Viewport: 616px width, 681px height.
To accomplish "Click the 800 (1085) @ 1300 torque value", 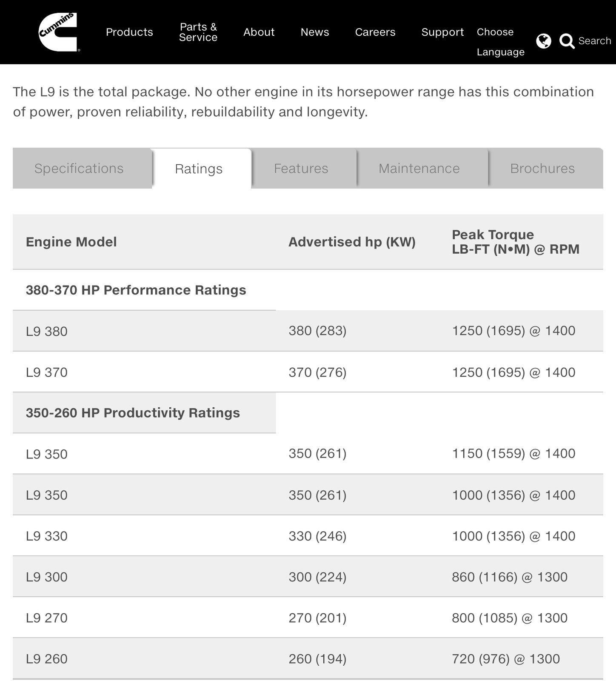I will click(x=510, y=618).
